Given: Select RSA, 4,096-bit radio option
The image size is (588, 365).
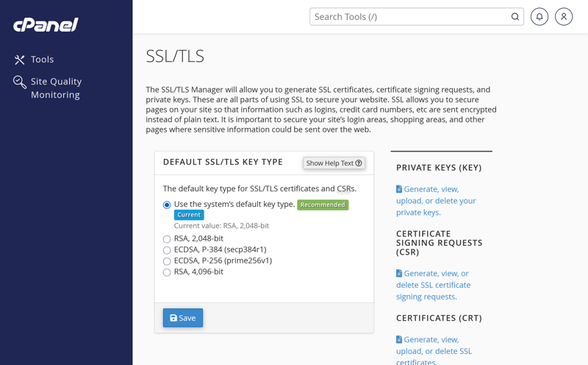Looking at the screenshot, I should pyautogui.click(x=167, y=272).
